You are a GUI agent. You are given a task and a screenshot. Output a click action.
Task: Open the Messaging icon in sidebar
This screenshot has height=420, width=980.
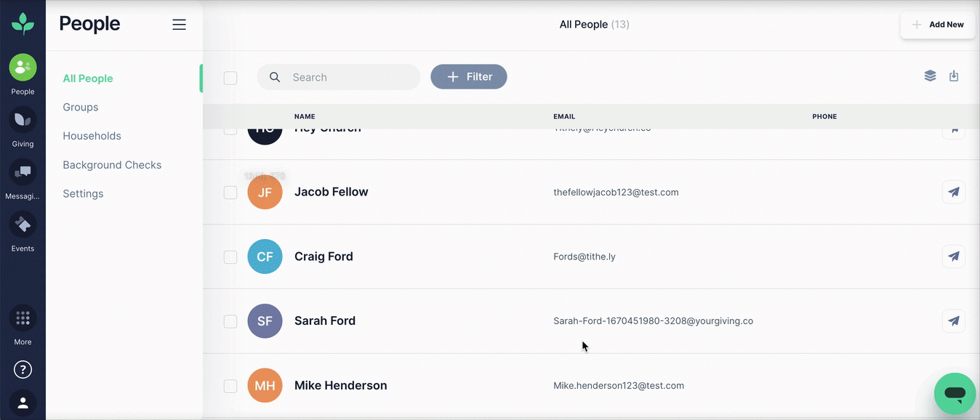point(23,172)
